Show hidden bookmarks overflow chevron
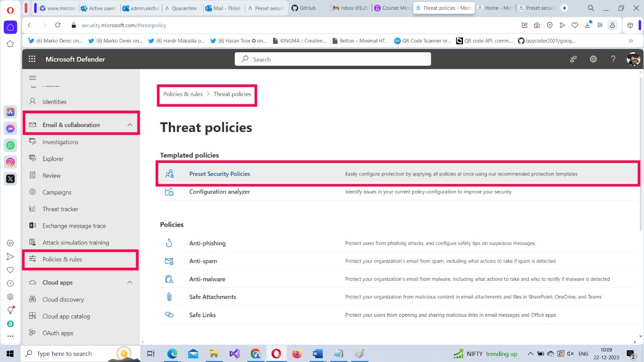The width and height of the screenshot is (644, 362). [631, 41]
